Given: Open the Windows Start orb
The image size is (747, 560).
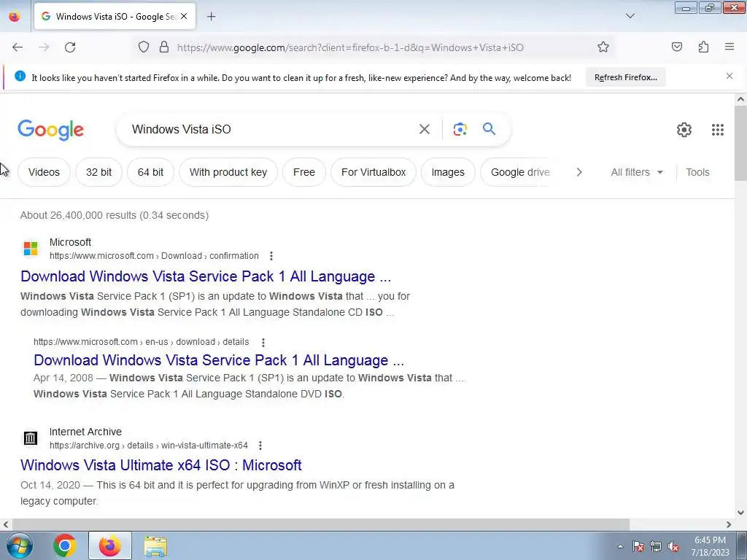Looking at the screenshot, I should click(20, 545).
